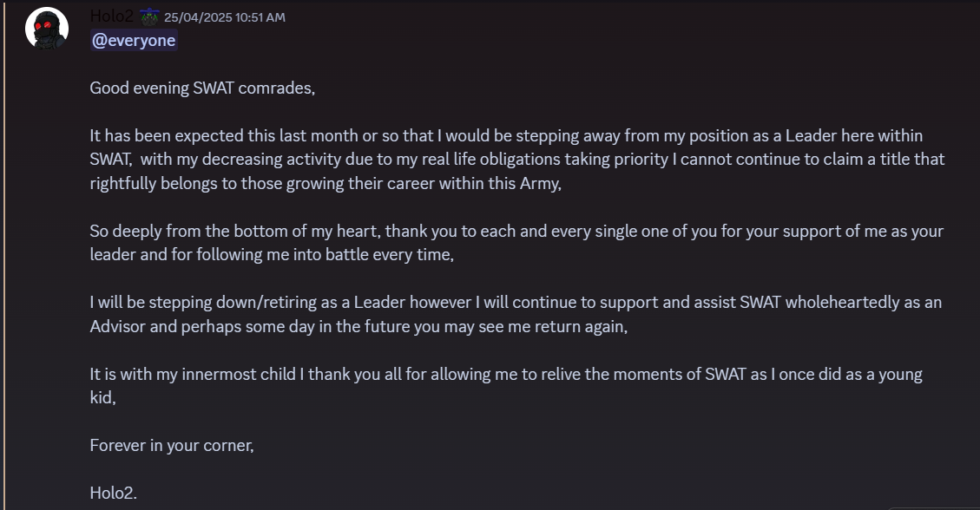This screenshot has width=980, height=510.
Task: Click the sign-off line "Forever in your corner,"
Action: [172, 446]
